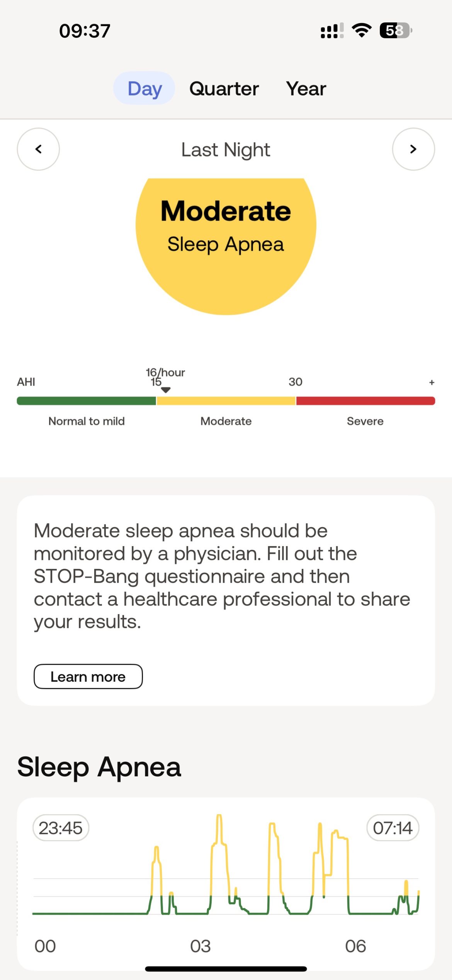This screenshot has width=452, height=980.
Task: Tap the cellular signal icon
Action: (332, 31)
